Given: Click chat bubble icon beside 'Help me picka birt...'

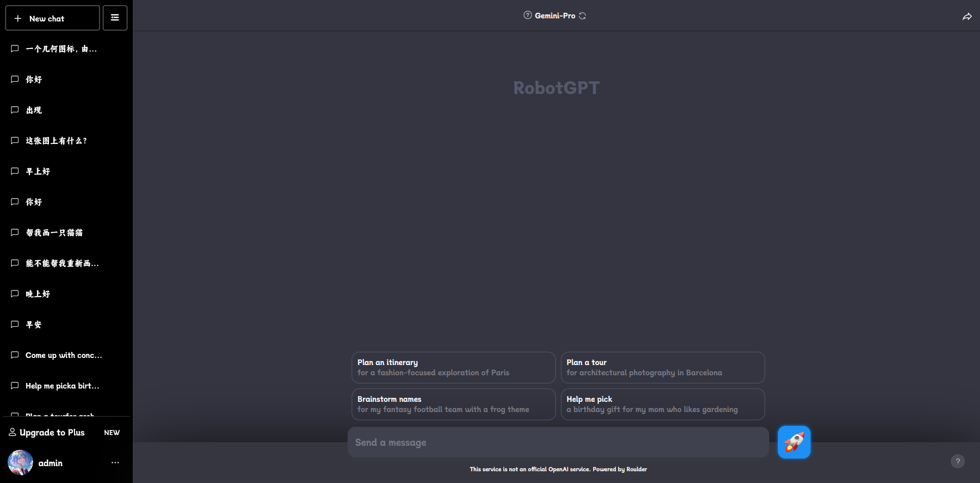Looking at the screenshot, I should click(15, 385).
